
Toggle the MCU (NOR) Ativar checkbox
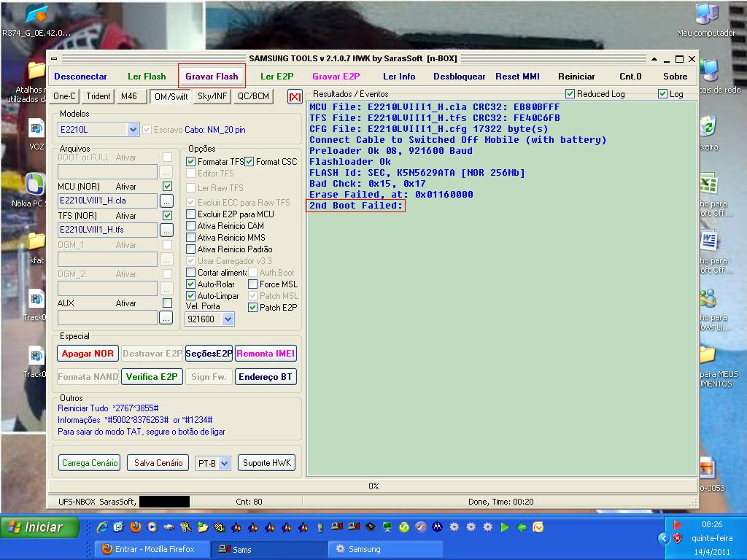point(167,186)
